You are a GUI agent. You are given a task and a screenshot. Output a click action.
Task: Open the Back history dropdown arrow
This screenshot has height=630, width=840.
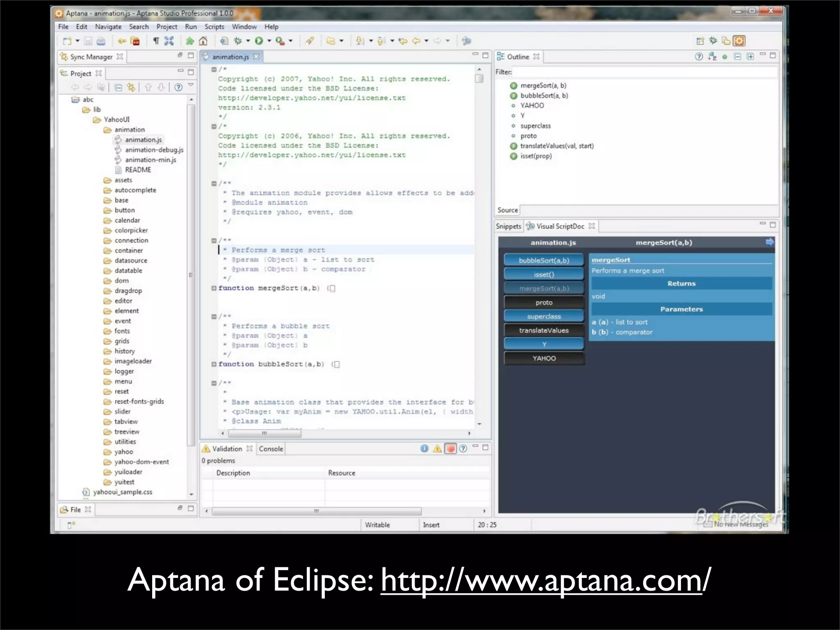pyautogui.click(x=427, y=41)
